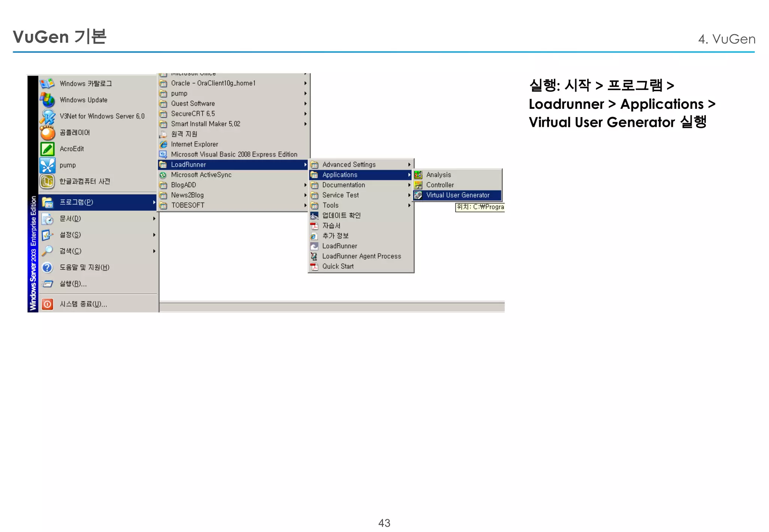Click the Controller label text
769x532 pixels.
[x=440, y=185]
